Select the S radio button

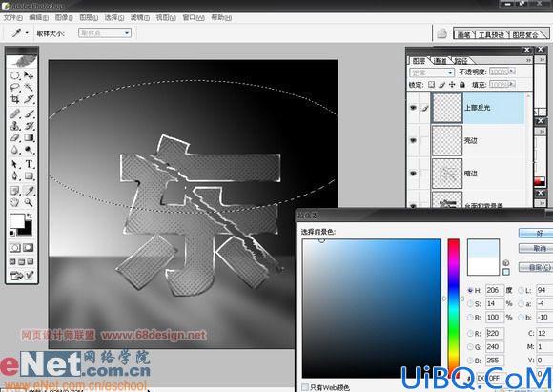tap(470, 303)
